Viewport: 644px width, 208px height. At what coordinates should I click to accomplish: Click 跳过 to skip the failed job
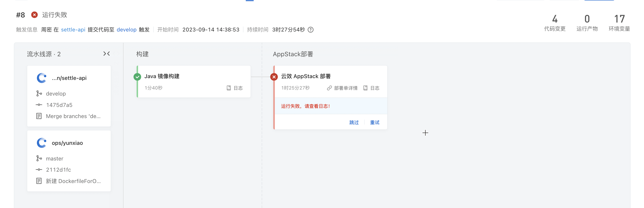tap(354, 123)
